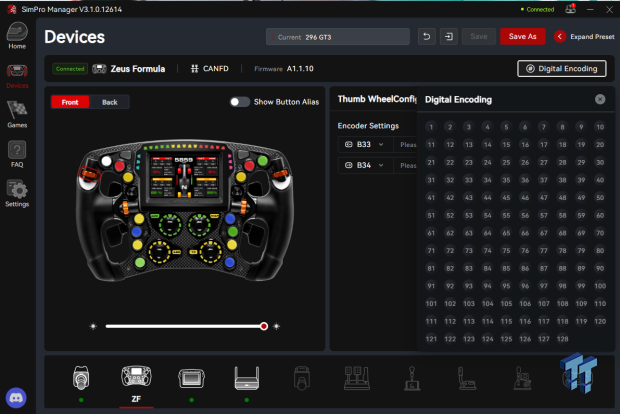620x414 pixels.
Task: Open the Discord link icon
Action: point(16,398)
